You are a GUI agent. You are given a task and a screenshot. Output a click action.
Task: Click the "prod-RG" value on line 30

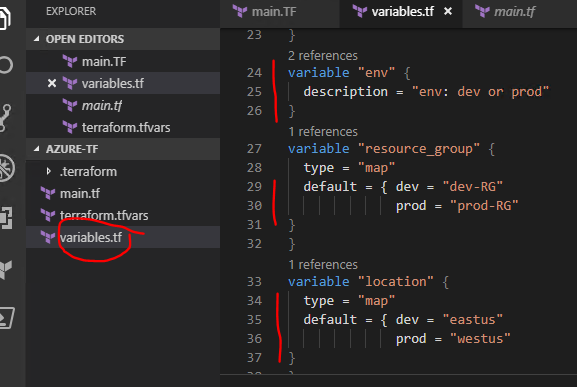point(484,206)
